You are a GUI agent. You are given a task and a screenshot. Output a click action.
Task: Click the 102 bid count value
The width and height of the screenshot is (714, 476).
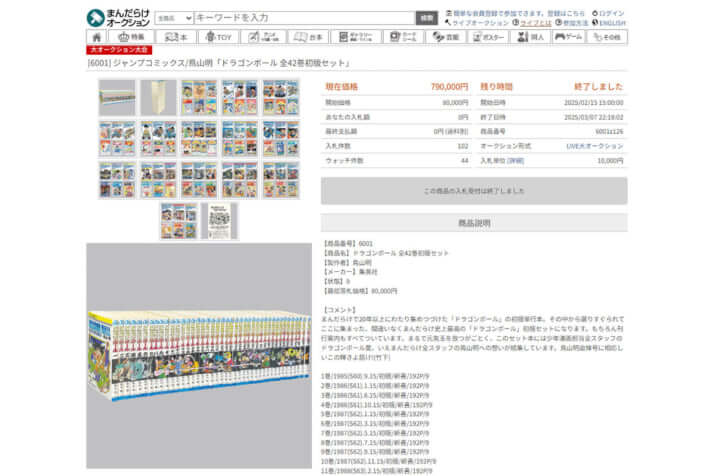(463, 146)
